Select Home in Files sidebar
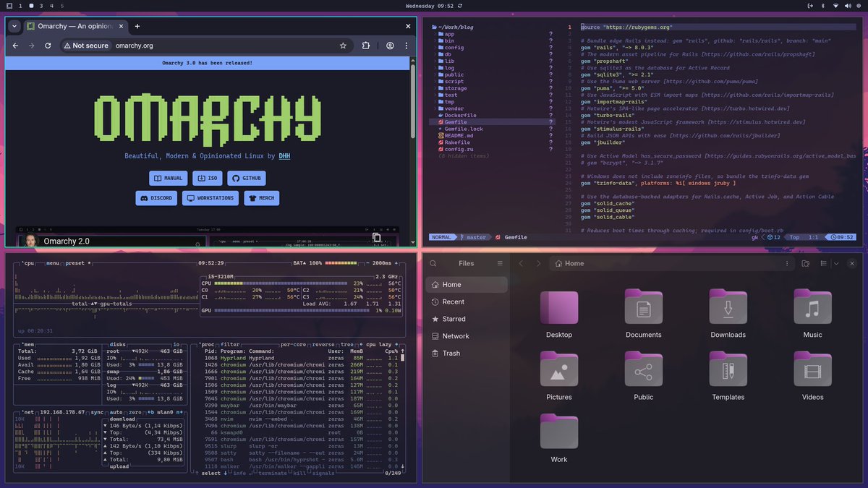The height and width of the screenshot is (488, 868). pos(466,285)
